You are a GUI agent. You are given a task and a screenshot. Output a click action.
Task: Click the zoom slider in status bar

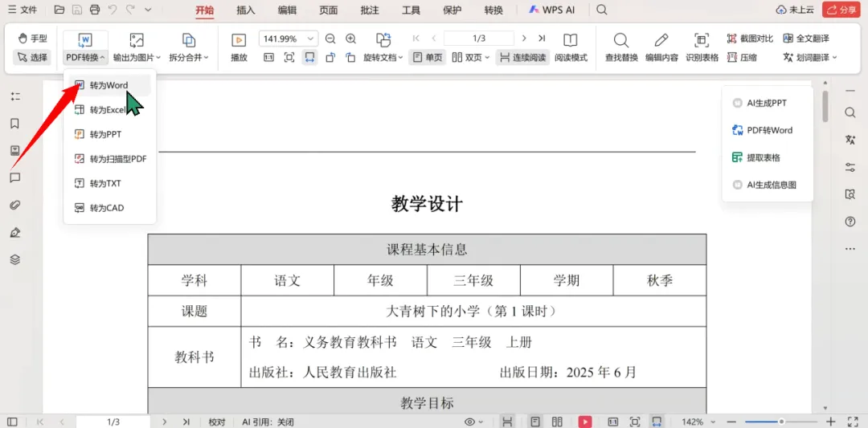point(780,422)
